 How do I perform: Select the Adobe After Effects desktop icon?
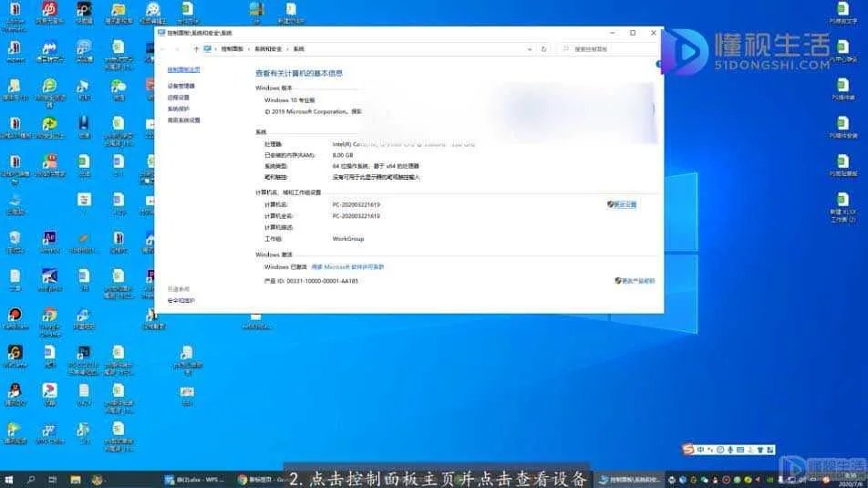click(49, 242)
